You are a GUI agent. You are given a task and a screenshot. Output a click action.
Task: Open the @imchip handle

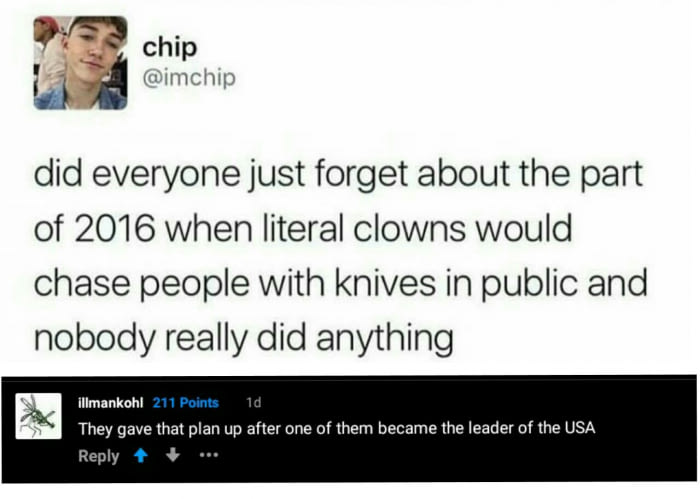click(x=189, y=78)
